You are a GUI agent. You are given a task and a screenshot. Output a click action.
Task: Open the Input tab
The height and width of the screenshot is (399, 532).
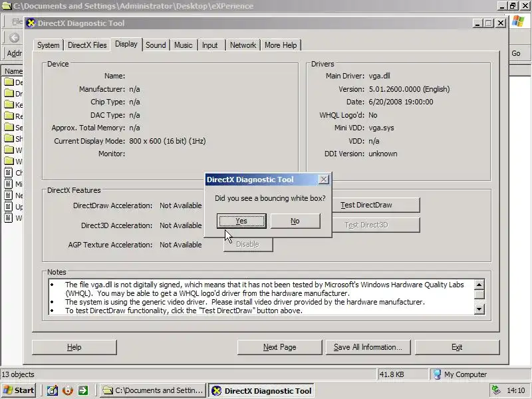coord(210,45)
